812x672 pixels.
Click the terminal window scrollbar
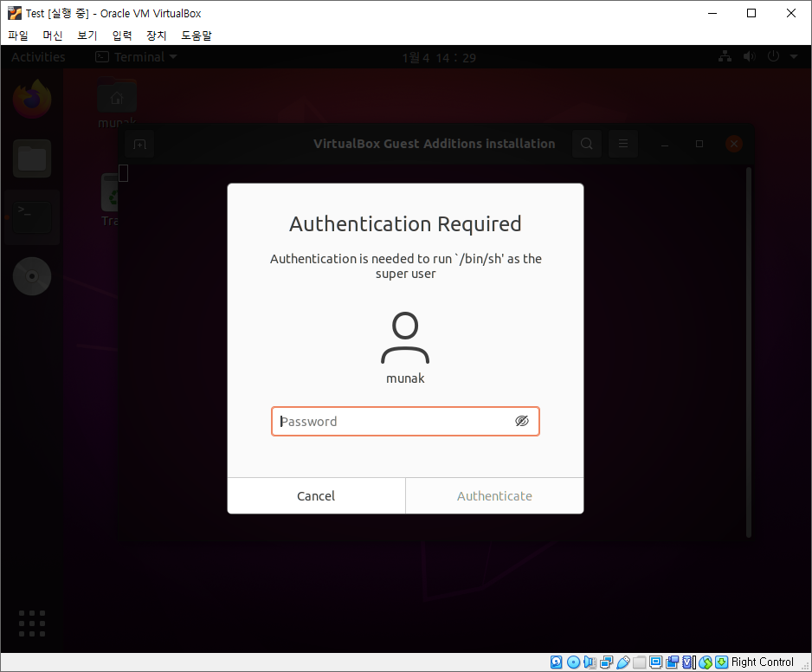749,352
